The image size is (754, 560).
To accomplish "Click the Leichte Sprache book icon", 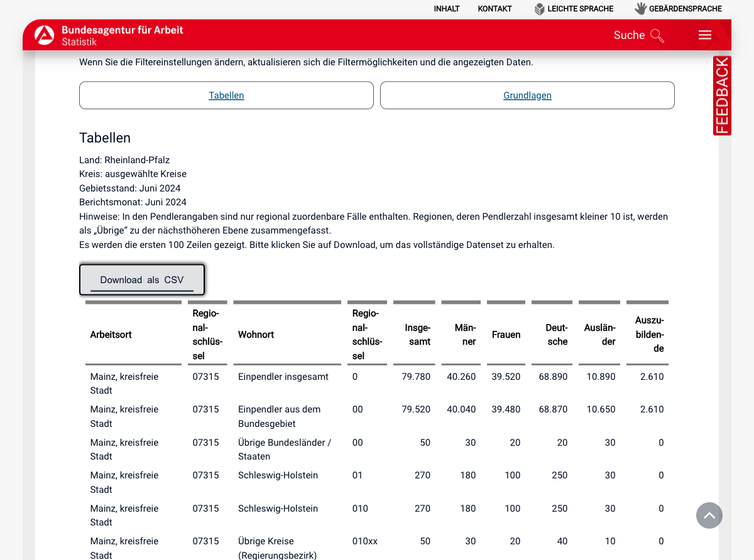I will tap(539, 9).
